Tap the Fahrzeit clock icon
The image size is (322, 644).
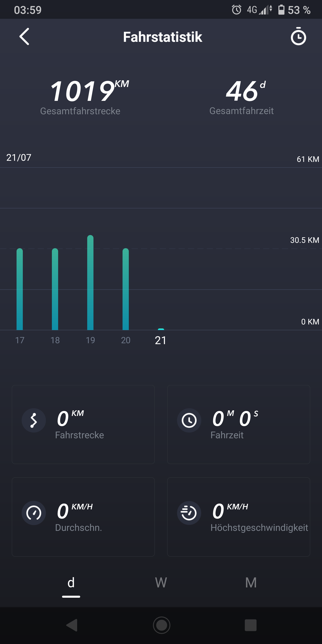click(x=189, y=420)
